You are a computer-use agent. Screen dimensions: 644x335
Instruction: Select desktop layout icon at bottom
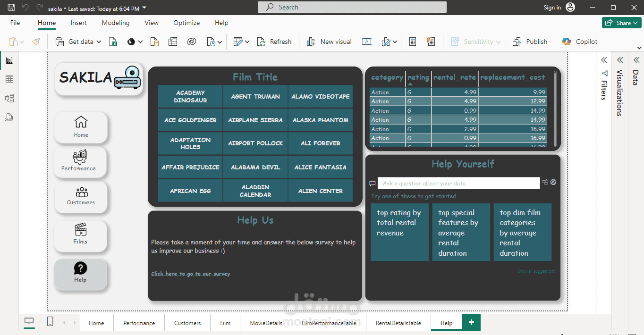pyautogui.click(x=29, y=322)
